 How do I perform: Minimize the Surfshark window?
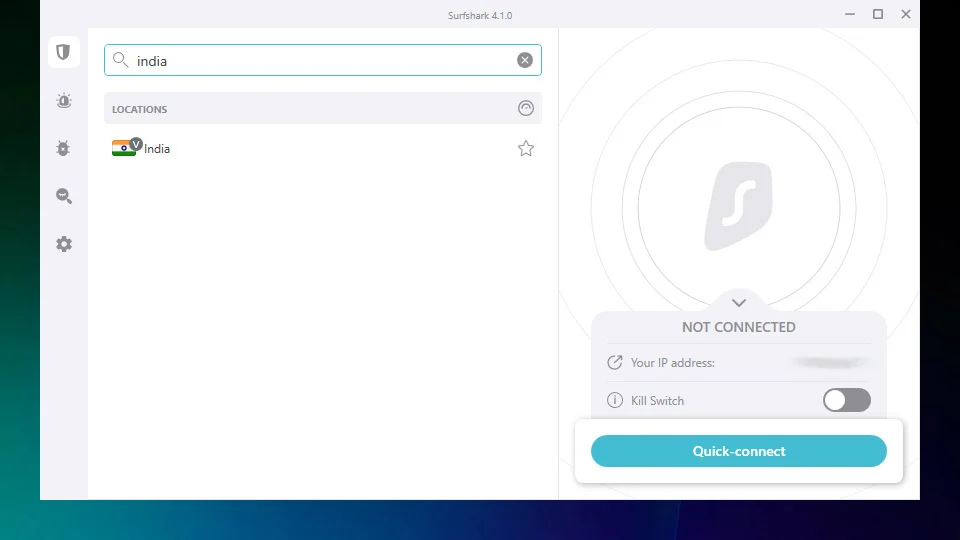[x=850, y=14]
